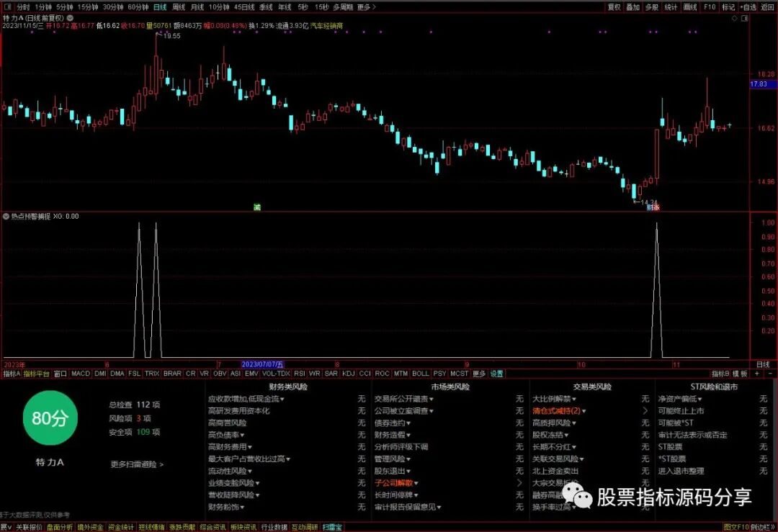Click the 窗口 button in indicator bar
The width and height of the screenshot is (778, 532).
tap(60, 374)
